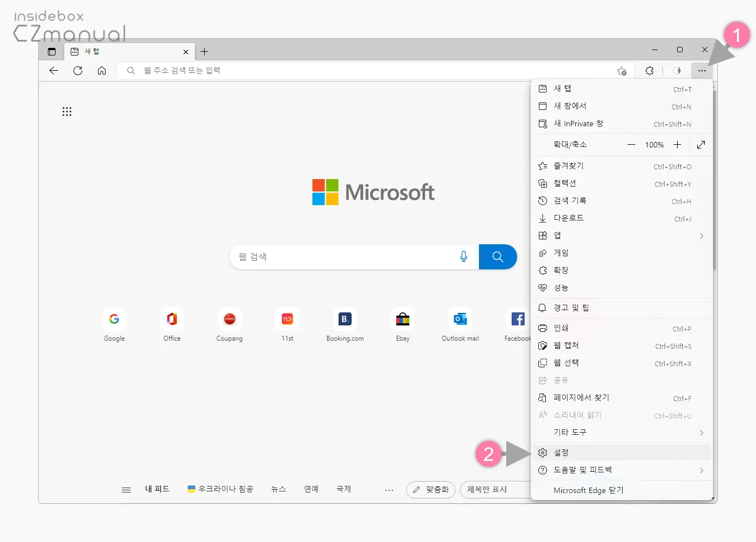
Task: Click the blue search magnifier button
Action: 498,257
